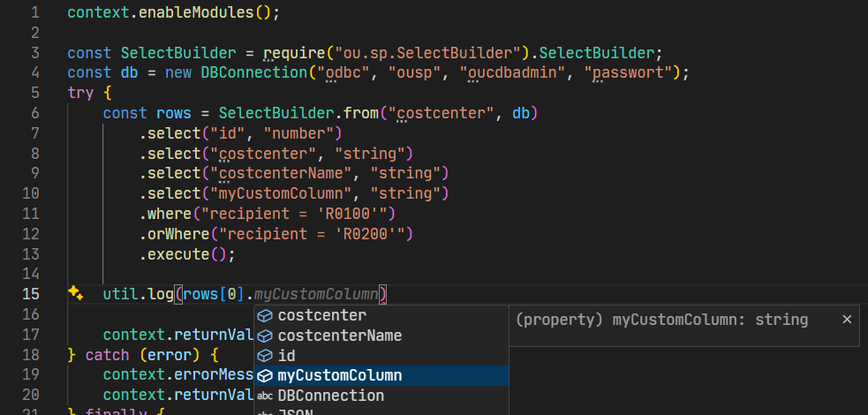Viewport: 868px width, 415px height.
Task: Click the cube icon beside the costcenter suggestion
Action: pos(266,315)
